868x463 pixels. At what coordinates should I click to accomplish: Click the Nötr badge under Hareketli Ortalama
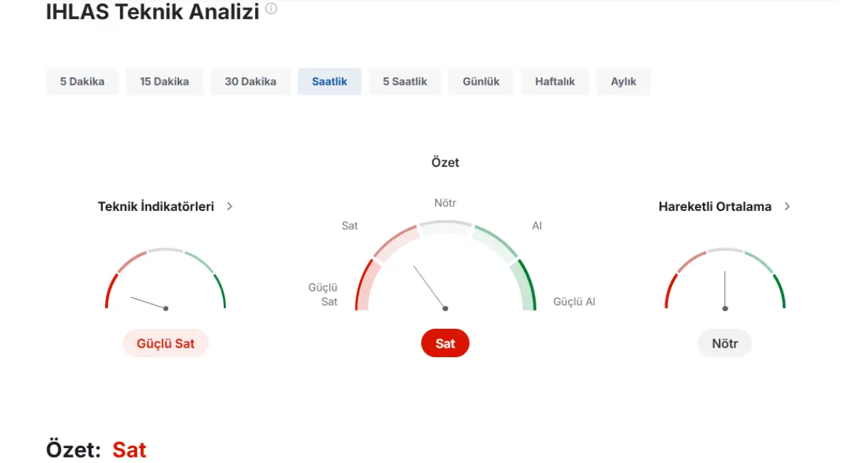(724, 343)
